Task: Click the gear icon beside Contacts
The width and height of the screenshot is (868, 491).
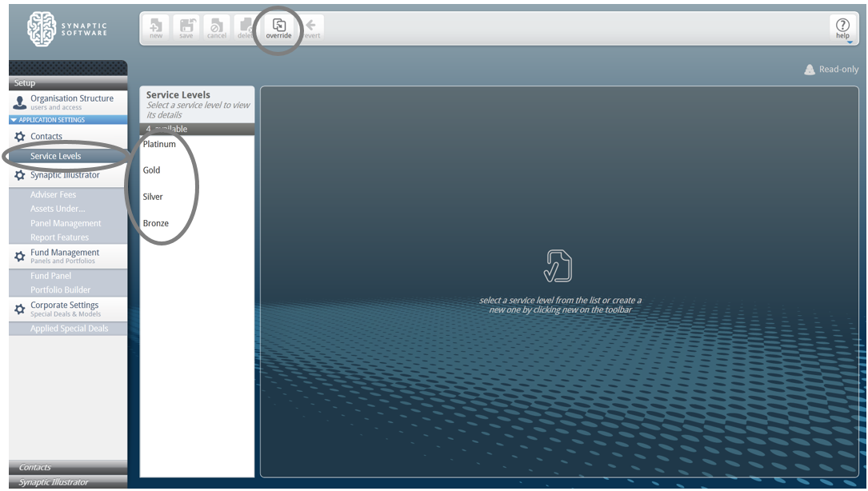Action: coord(20,136)
